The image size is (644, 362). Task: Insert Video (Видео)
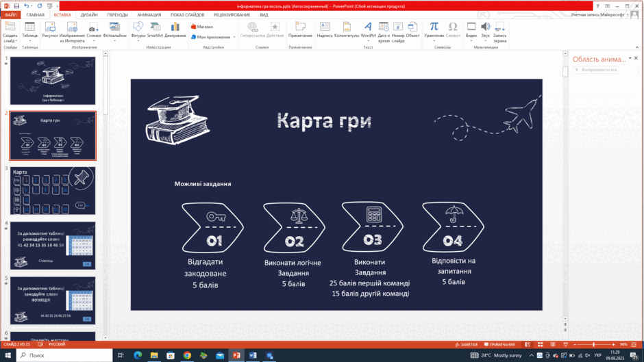(471, 32)
